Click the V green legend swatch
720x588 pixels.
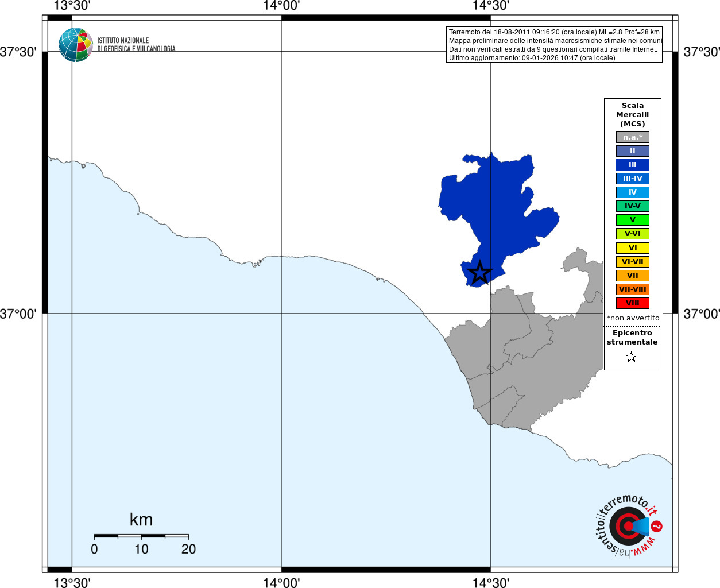[633, 220]
